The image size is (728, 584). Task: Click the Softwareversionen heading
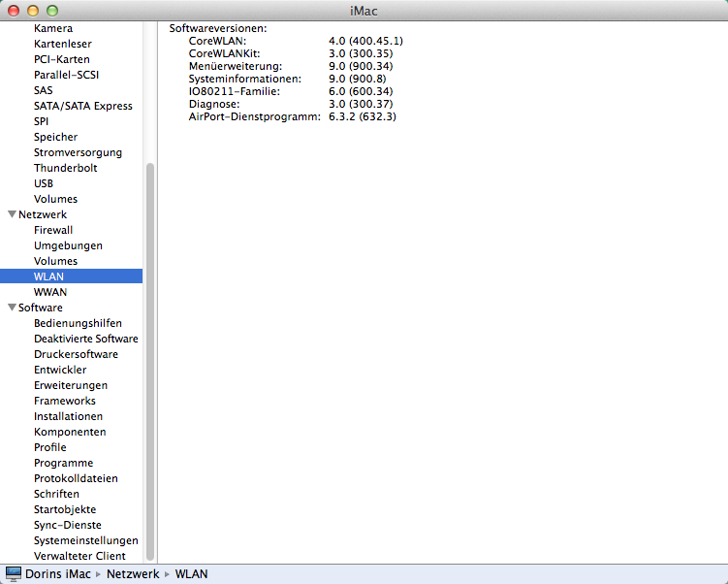point(218,28)
